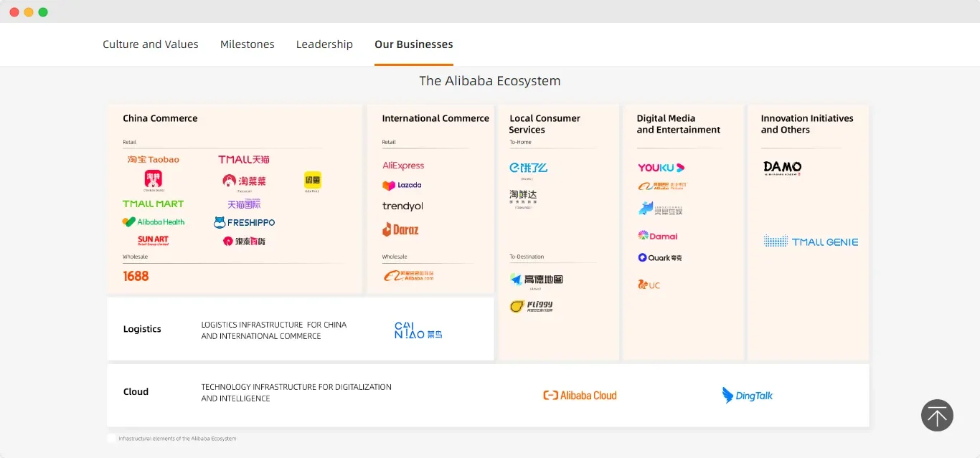980x458 pixels.
Task: Select the Culture and Values tab
Action: pos(150,44)
